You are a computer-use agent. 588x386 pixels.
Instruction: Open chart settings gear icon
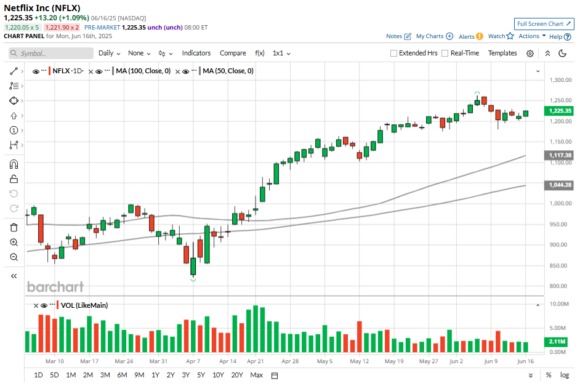(530, 54)
